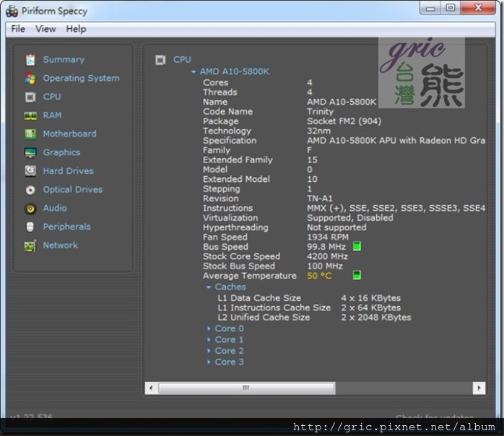Viewport: 504px width, 436px height.
Task: Open the Help menu
Action: click(x=76, y=29)
